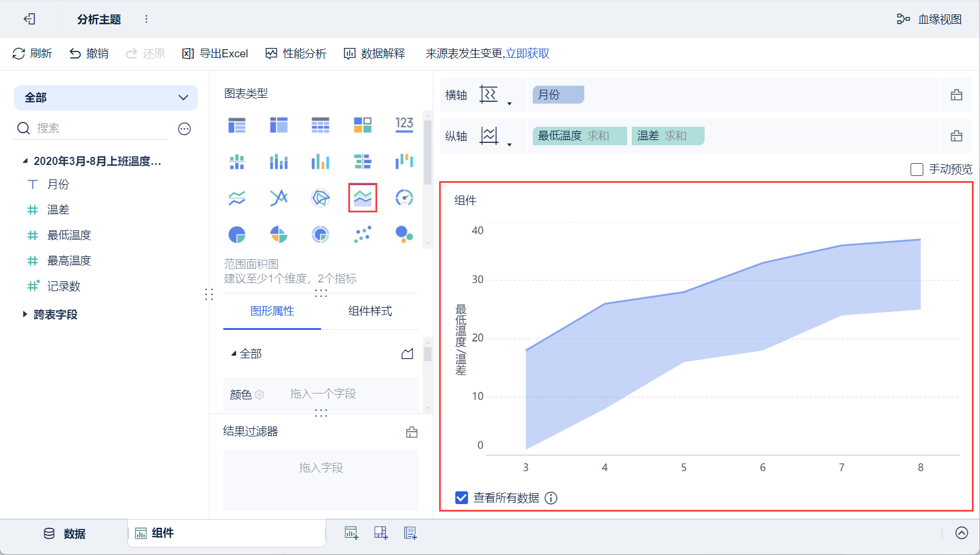Image resolution: width=980 pixels, height=555 pixels.
Task: Open the 全部 dropdown selector
Action: (106, 98)
